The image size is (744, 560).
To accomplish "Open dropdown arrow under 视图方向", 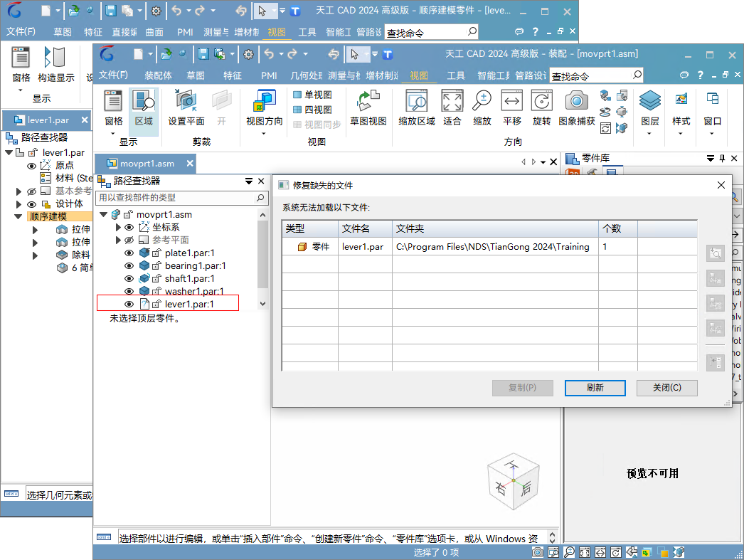I will pos(264,134).
